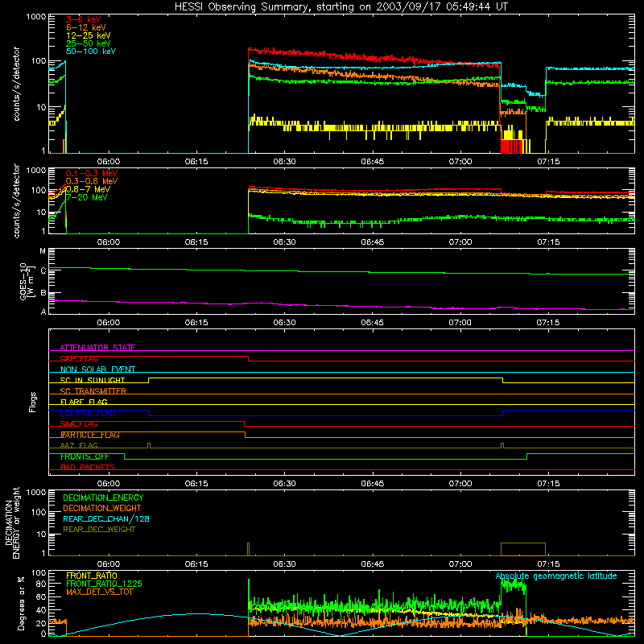Click the DECIMATION_WEIGHT legend label
This screenshot has width=644, height=644.
point(102,508)
